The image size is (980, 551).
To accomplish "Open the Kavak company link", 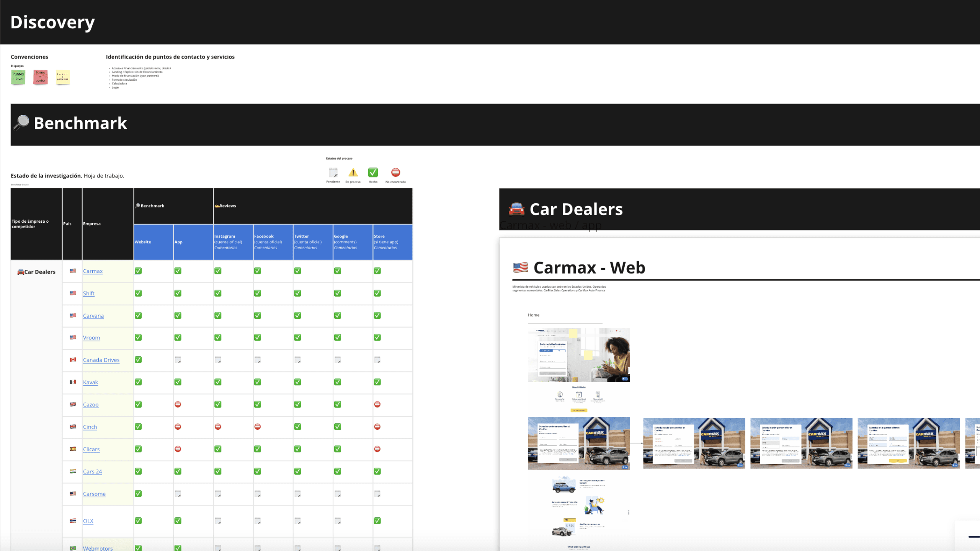I will [x=90, y=382].
